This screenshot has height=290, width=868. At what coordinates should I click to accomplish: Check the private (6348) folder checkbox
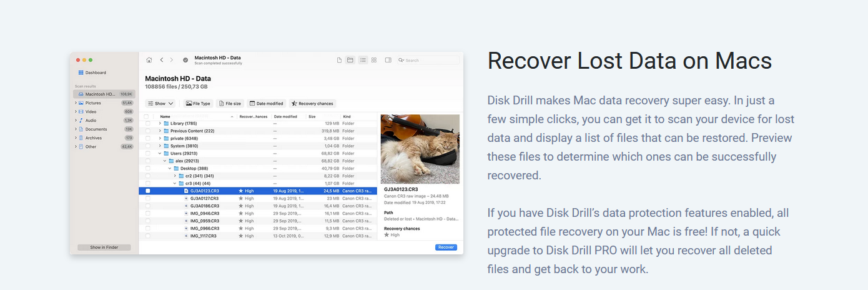(x=148, y=139)
